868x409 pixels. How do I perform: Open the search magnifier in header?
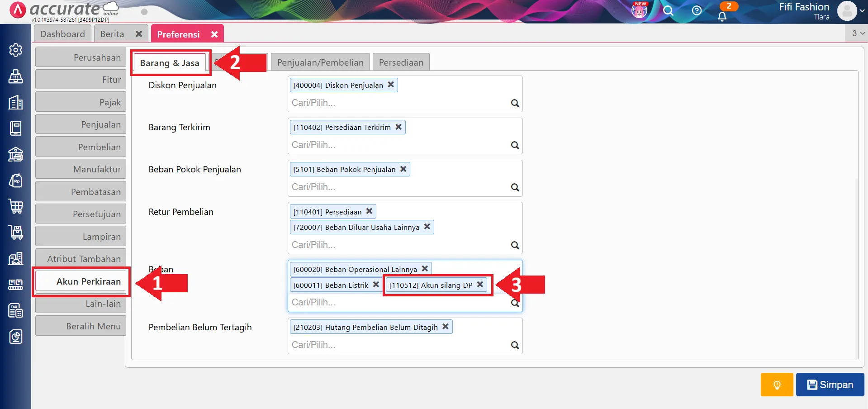point(668,10)
